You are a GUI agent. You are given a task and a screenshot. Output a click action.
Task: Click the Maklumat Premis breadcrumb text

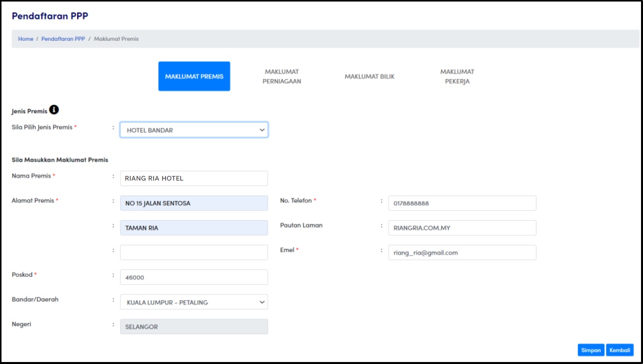point(116,39)
